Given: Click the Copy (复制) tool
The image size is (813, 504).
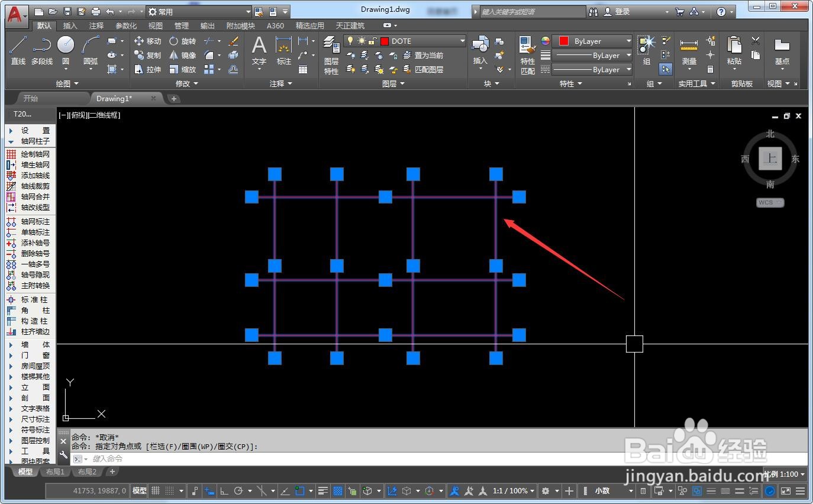Looking at the screenshot, I should 147,55.
